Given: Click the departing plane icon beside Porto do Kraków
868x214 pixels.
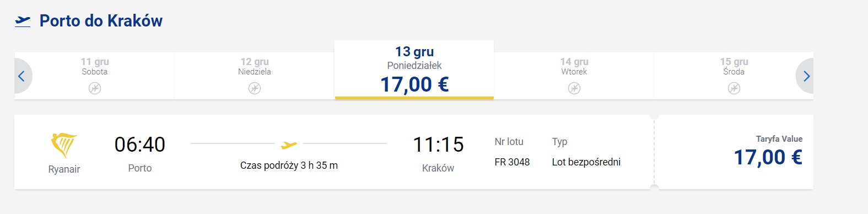Looking at the screenshot, I should pyautogui.click(x=23, y=22).
